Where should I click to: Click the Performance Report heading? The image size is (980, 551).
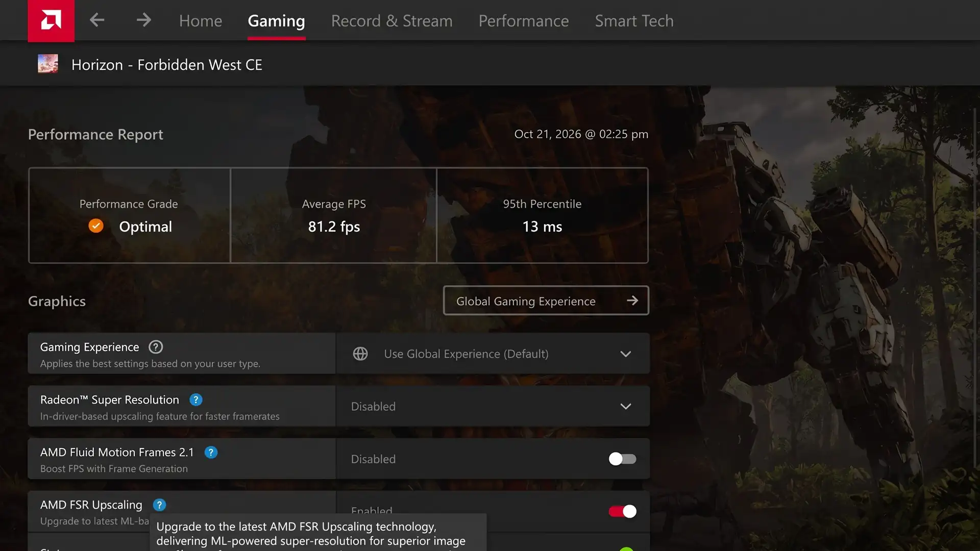(95, 134)
